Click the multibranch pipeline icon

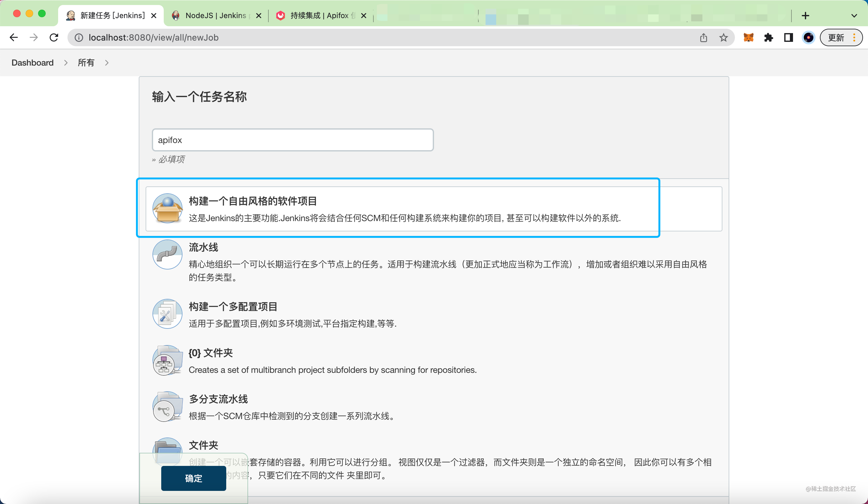coord(167,406)
